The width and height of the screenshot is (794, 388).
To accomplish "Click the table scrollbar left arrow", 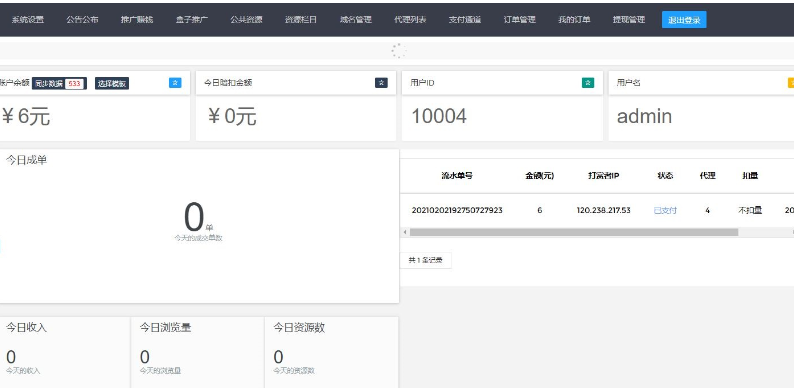I will coord(405,232).
